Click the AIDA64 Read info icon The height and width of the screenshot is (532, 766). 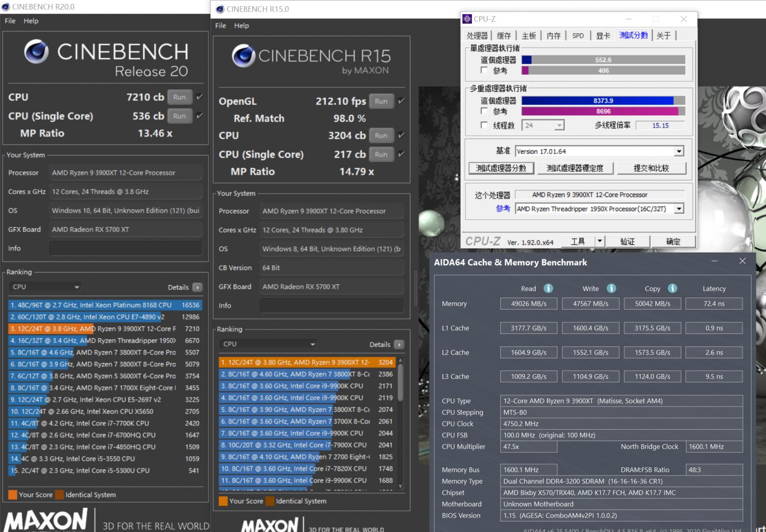[x=549, y=288]
